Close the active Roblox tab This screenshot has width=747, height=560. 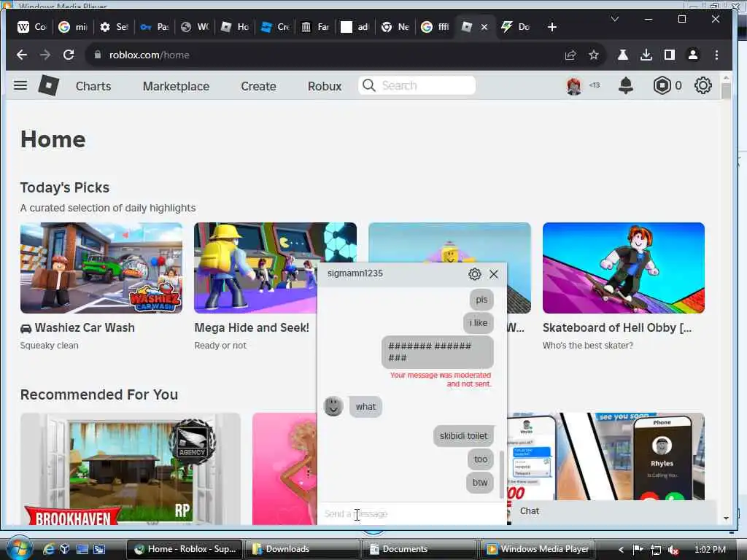tap(484, 27)
